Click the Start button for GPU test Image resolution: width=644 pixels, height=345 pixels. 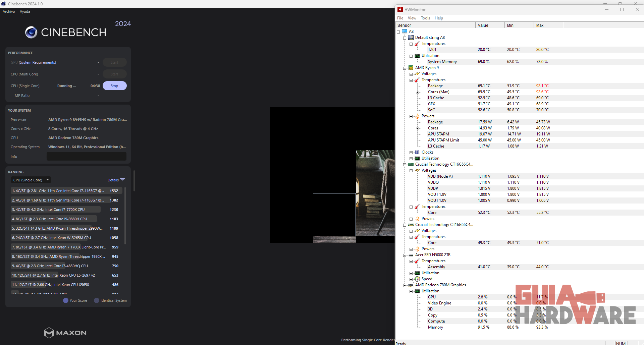point(114,62)
